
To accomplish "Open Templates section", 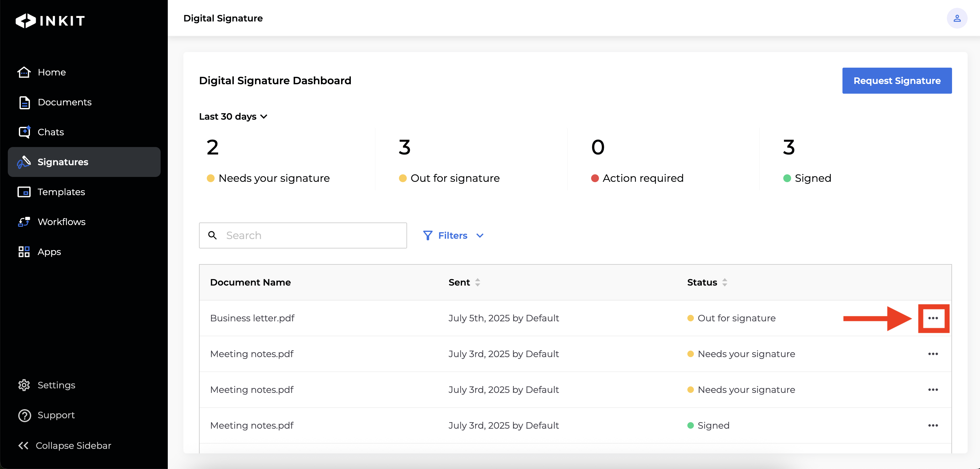I will pos(84,192).
